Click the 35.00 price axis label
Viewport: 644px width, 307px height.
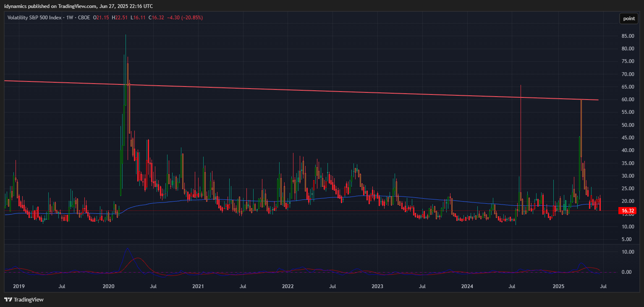(627, 163)
